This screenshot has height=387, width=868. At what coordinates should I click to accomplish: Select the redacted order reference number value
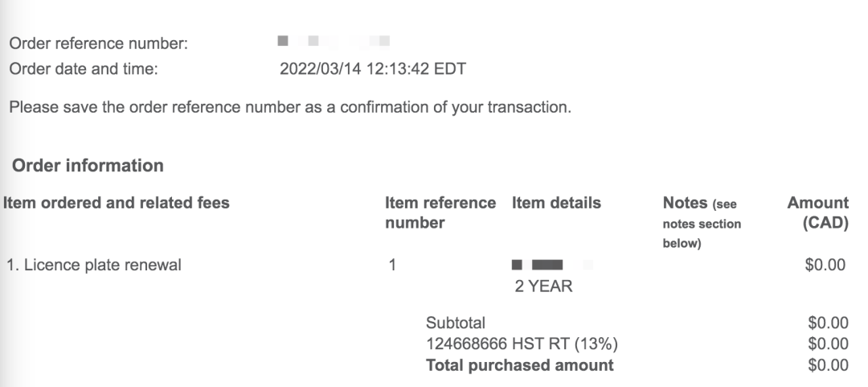(333, 40)
